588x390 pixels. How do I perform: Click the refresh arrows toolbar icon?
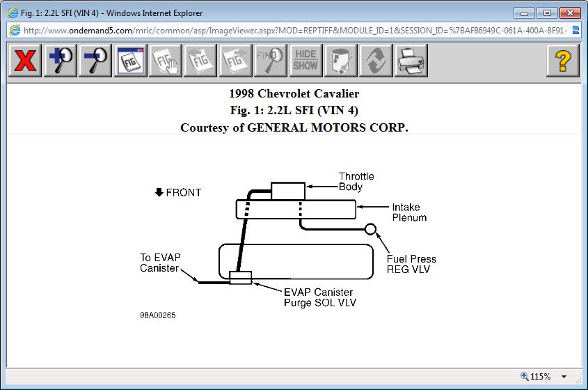[x=376, y=61]
